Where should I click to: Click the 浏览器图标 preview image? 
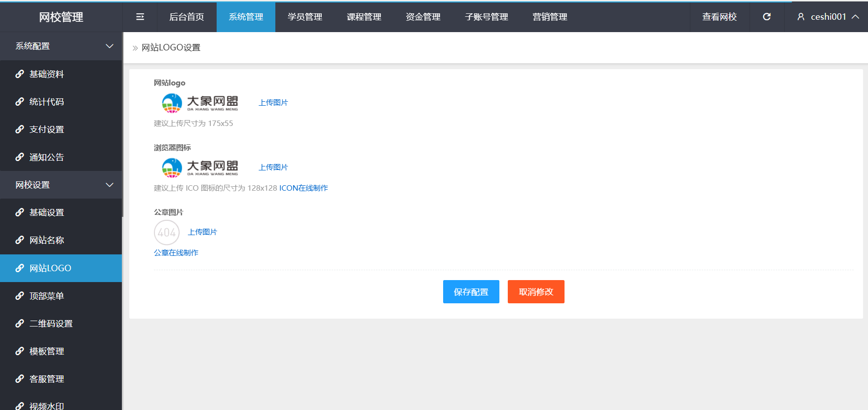click(x=200, y=167)
